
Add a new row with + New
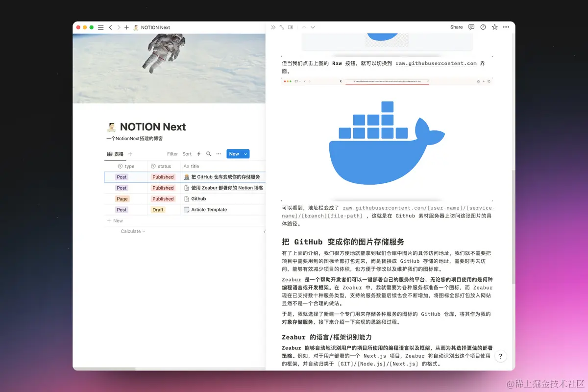[x=115, y=220]
